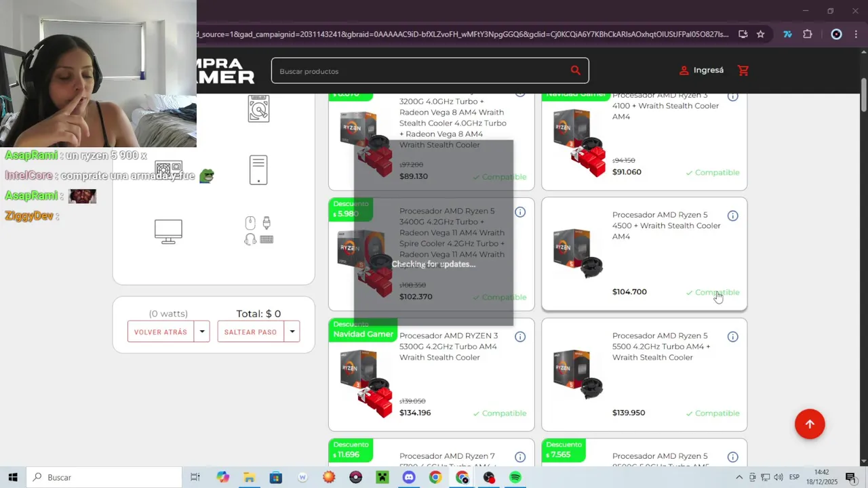
Task: Select the PC case step icon
Action: pyautogui.click(x=258, y=170)
